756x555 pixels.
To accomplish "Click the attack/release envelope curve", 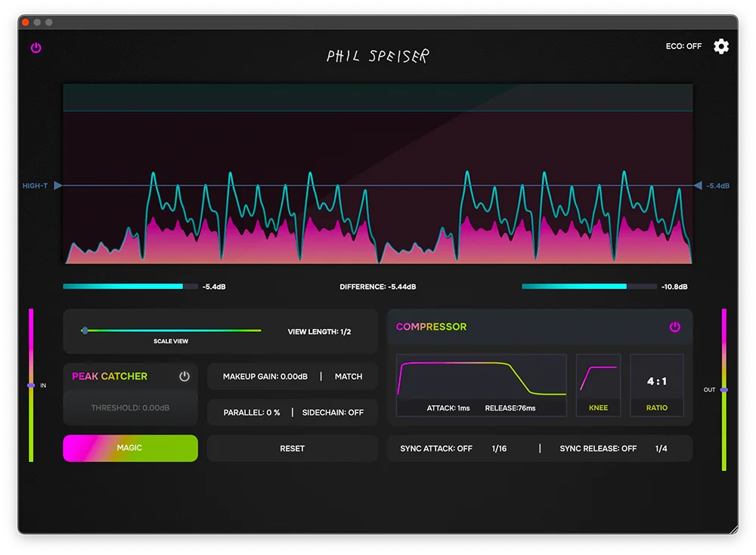I will pyautogui.click(x=481, y=379).
